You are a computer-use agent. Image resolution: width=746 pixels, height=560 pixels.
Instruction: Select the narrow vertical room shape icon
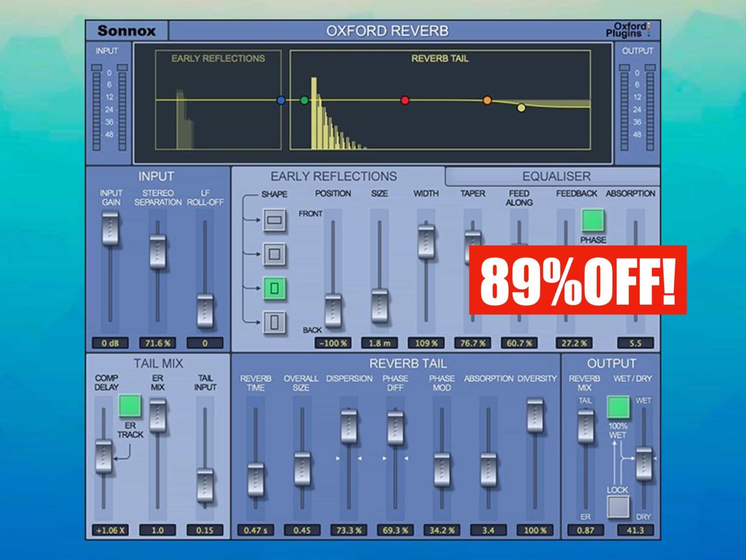(x=274, y=322)
